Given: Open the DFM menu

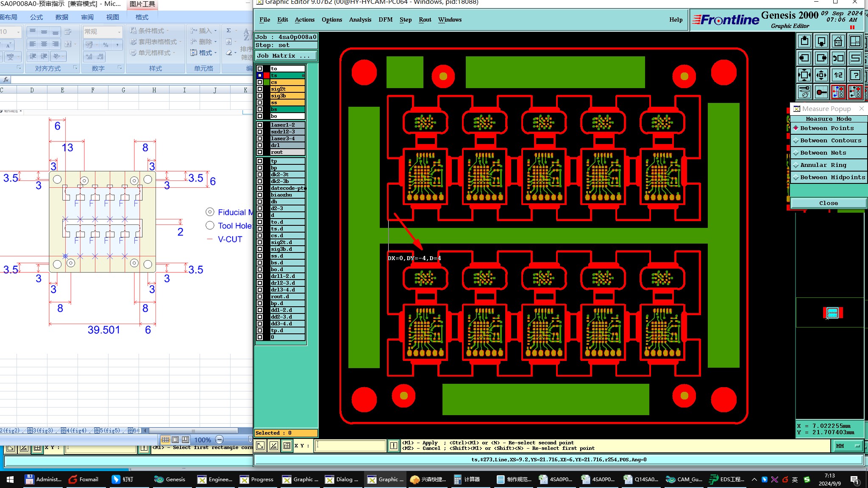Looking at the screenshot, I should point(385,20).
